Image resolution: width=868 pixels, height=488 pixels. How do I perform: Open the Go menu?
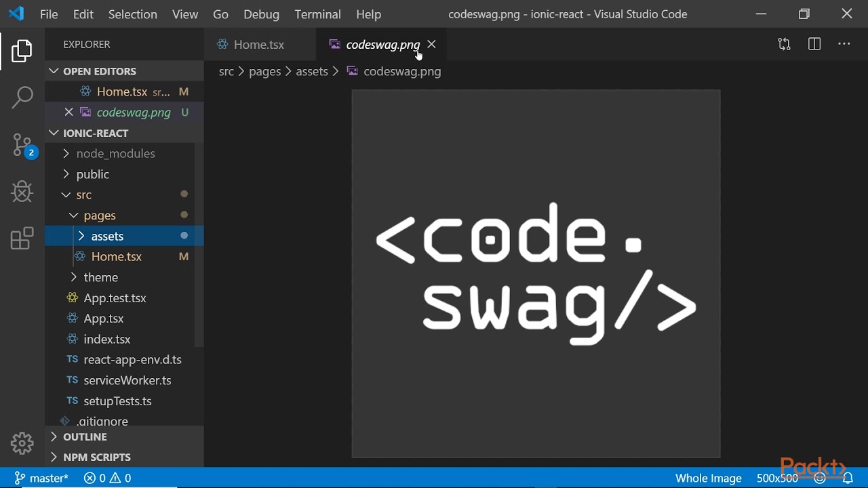(x=220, y=14)
